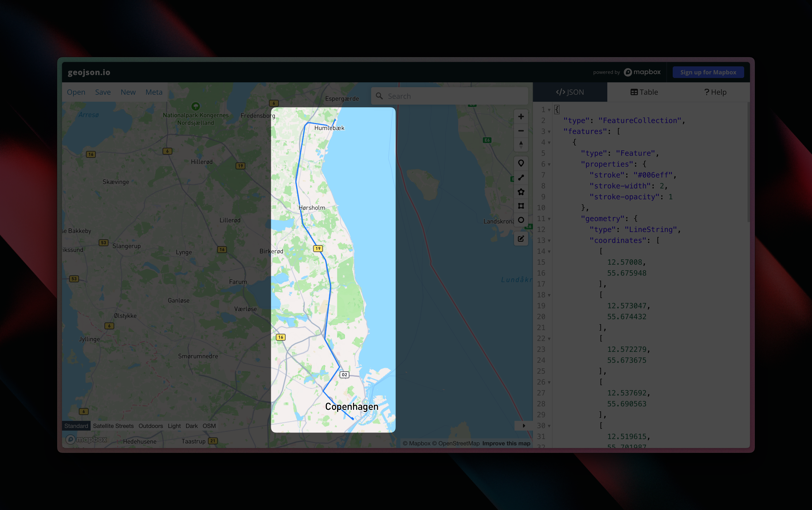Image resolution: width=812 pixels, height=510 pixels.
Task: Open Improve this map link
Action: [x=506, y=443]
